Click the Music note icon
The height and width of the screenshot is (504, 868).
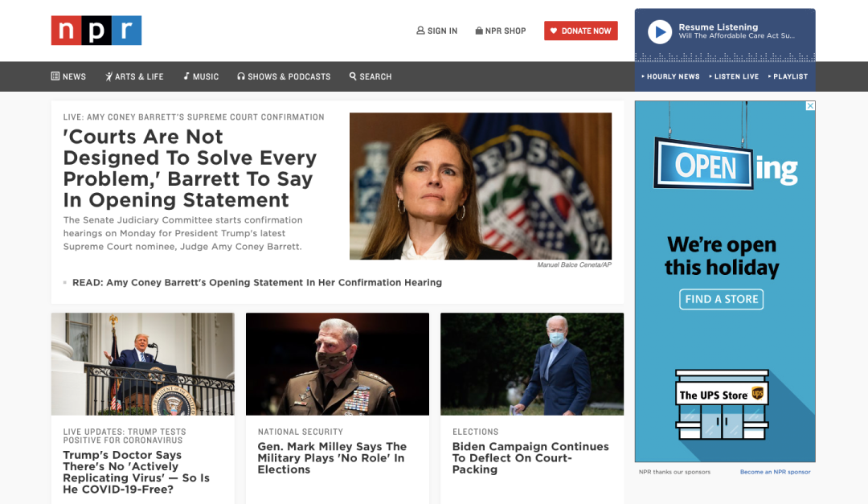(186, 76)
